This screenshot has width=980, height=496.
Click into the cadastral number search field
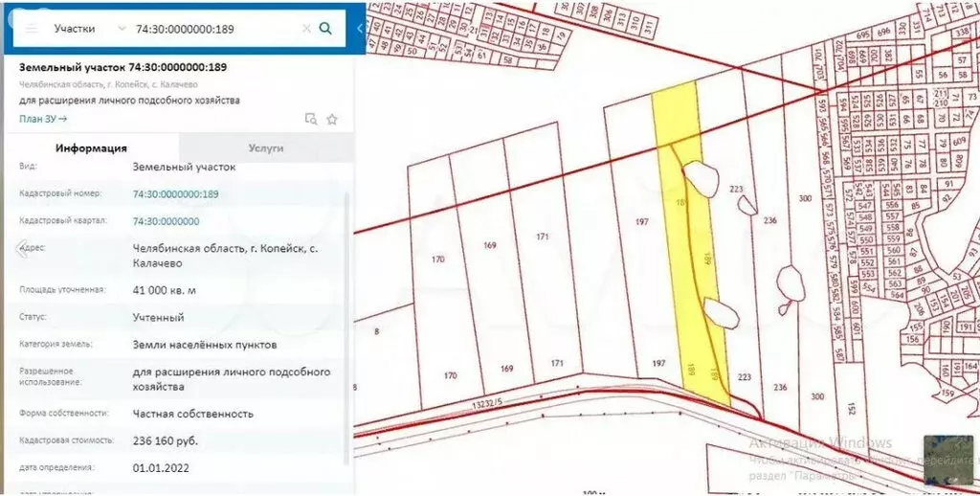tap(215, 29)
